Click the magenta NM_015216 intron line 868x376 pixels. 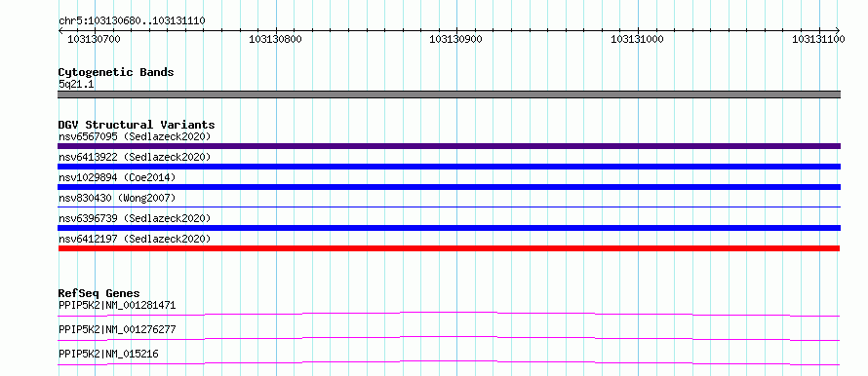pyautogui.click(x=449, y=362)
